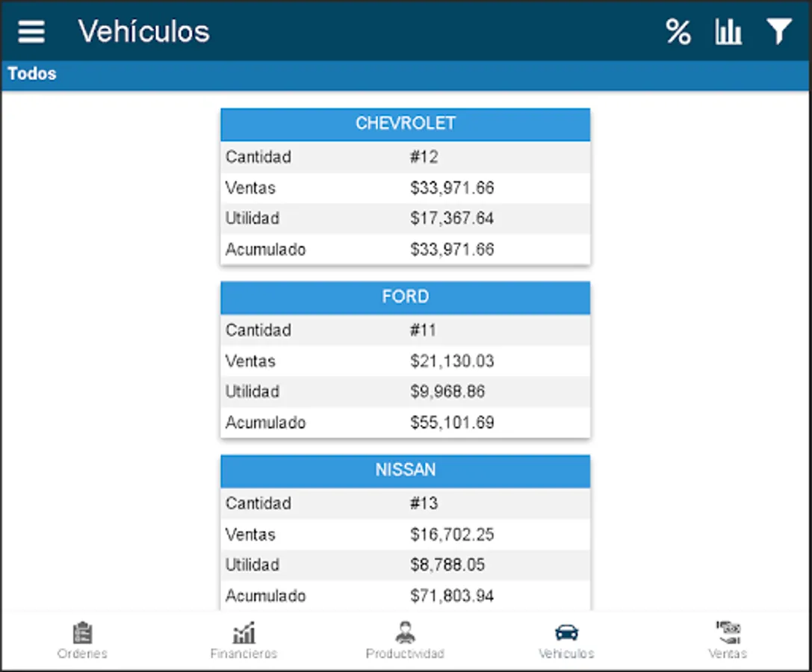This screenshot has width=812, height=672.
Task: Click Nissan sales value $16,702.25
Action: (452, 535)
